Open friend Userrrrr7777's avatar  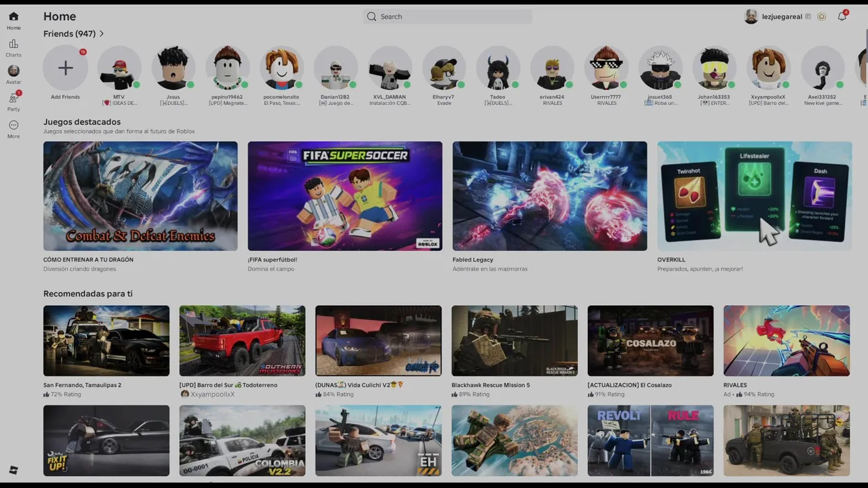(606, 68)
